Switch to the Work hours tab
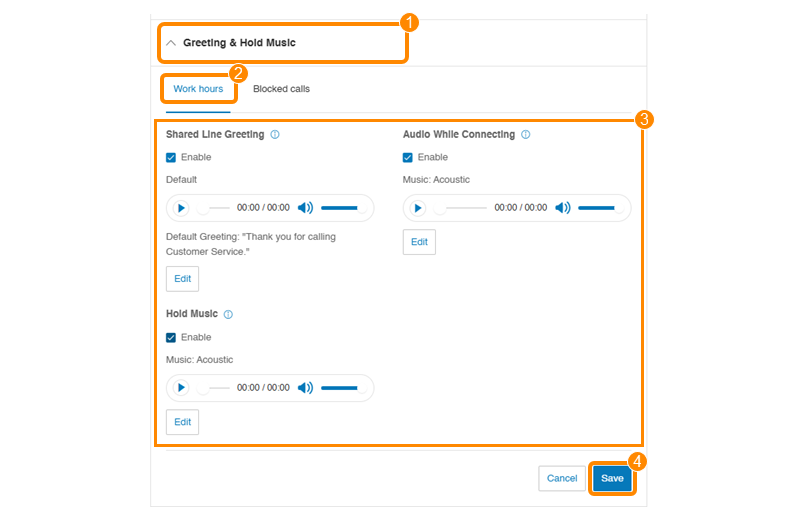 (198, 89)
